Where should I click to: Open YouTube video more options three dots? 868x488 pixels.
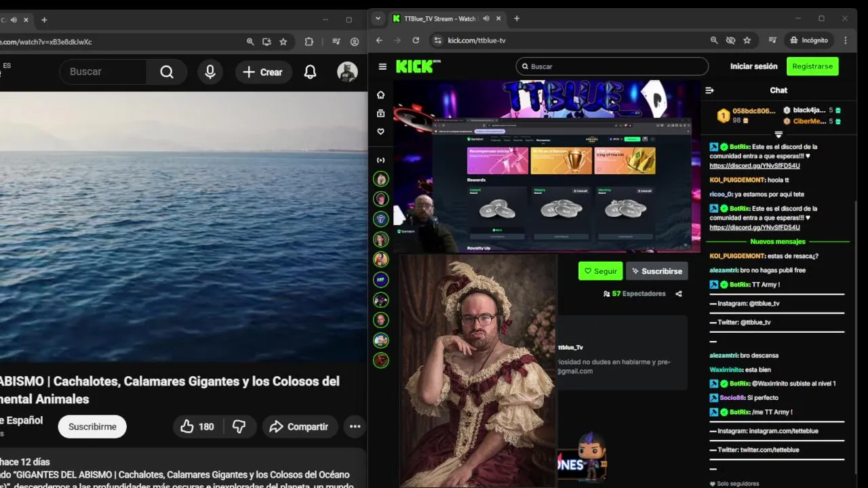coord(355,426)
